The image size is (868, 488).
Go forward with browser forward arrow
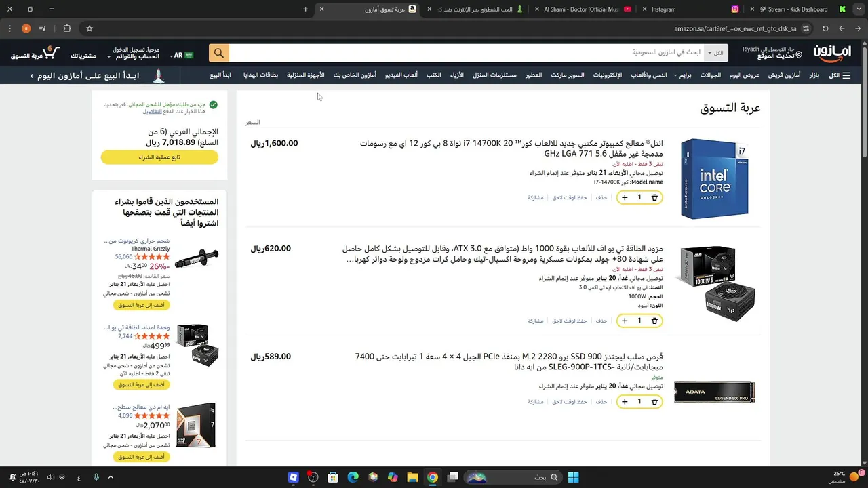click(842, 28)
